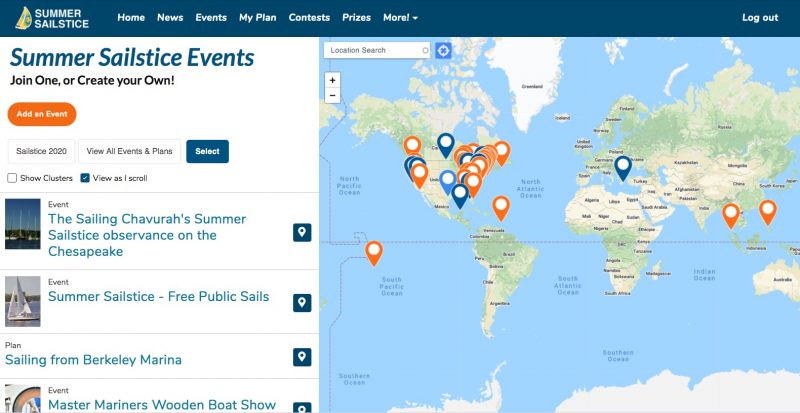Zoom out the map with minus button

333,95
